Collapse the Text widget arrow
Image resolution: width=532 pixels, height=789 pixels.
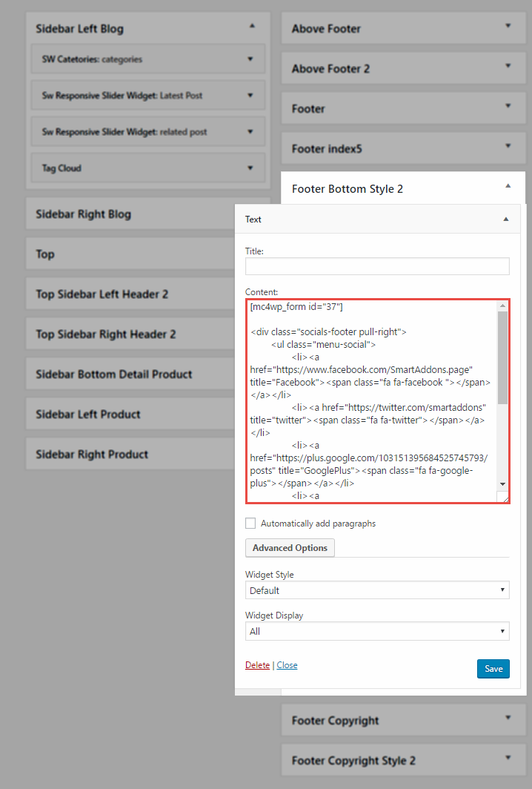506,219
